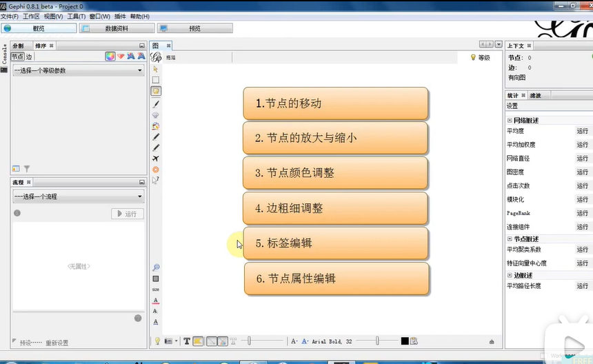This screenshot has height=364, width=593.
Task: Click the 运行 layout run button
Action: 128,214
